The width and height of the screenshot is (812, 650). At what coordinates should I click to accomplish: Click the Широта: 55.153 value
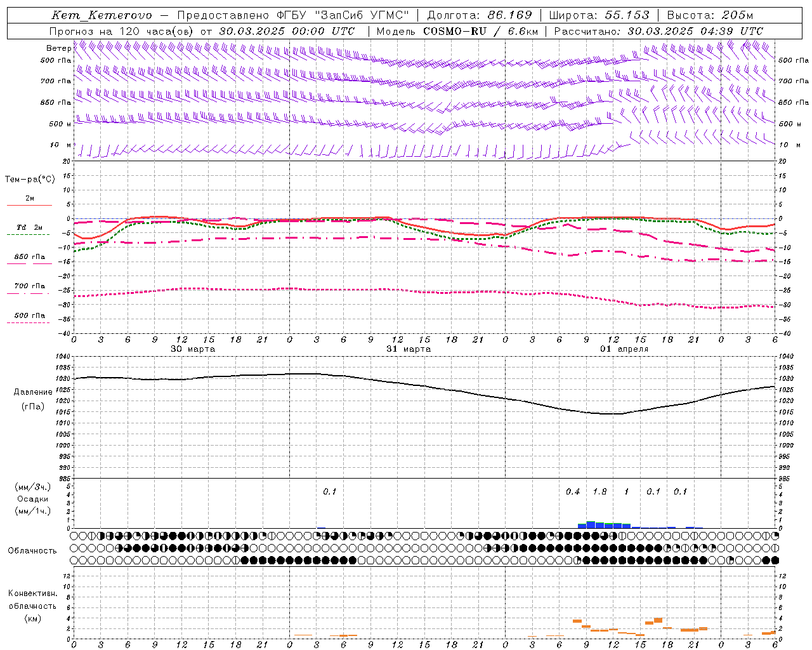tap(599, 15)
